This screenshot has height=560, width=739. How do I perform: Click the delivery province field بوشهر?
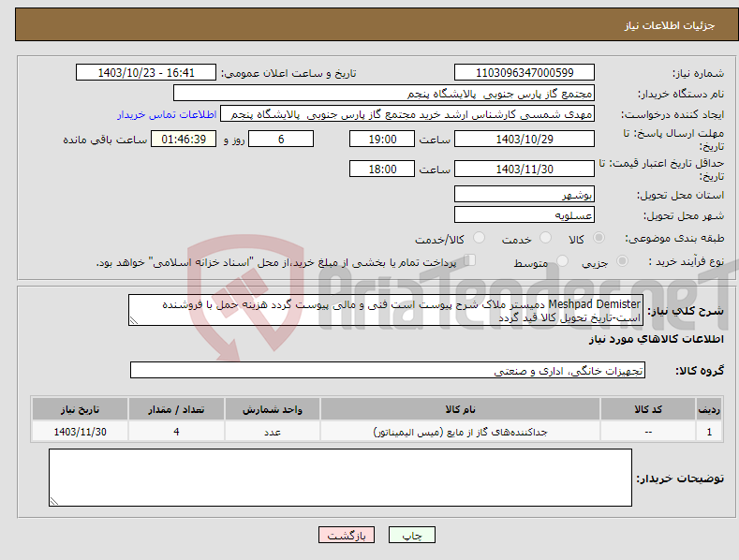tap(525, 194)
